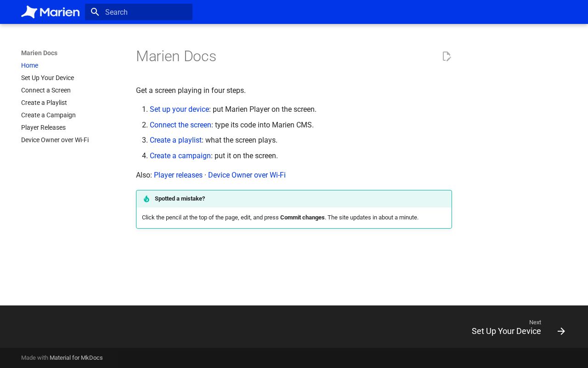Open the 'Create a campaign' step link
Screen dimensions: 588x368
pos(180,156)
